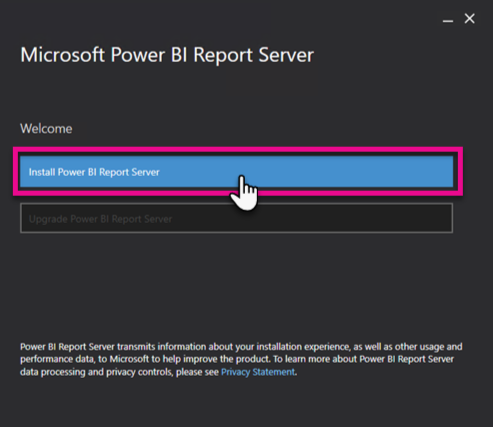Click the Microsoft Power BI Report Server title
This screenshot has width=493, height=427.
pyautogui.click(x=167, y=55)
